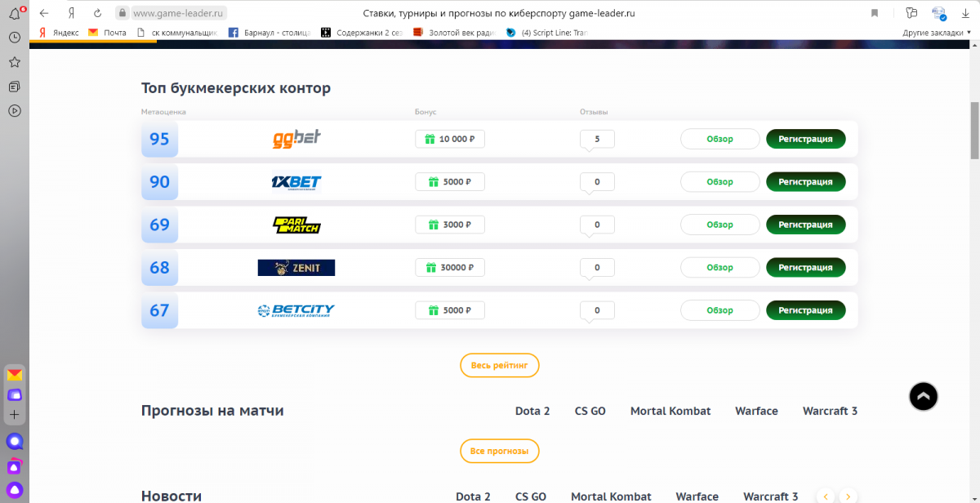Open the favorites star in the sidebar
The image size is (980, 503).
[15, 62]
